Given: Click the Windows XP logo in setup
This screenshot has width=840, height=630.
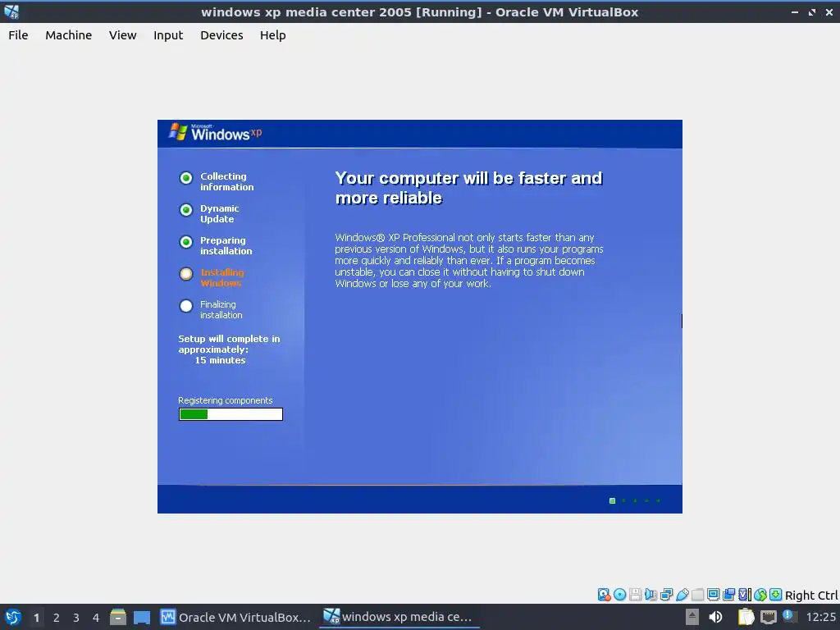Looking at the screenshot, I should pos(216,132).
